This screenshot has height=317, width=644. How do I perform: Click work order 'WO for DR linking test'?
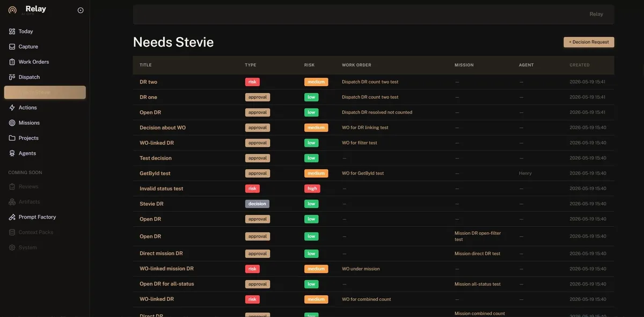click(365, 128)
